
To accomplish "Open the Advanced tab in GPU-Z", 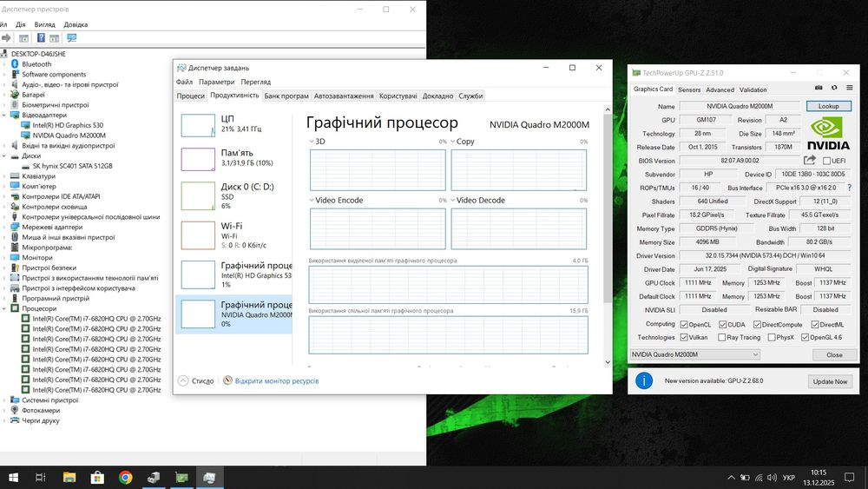I will [x=720, y=89].
